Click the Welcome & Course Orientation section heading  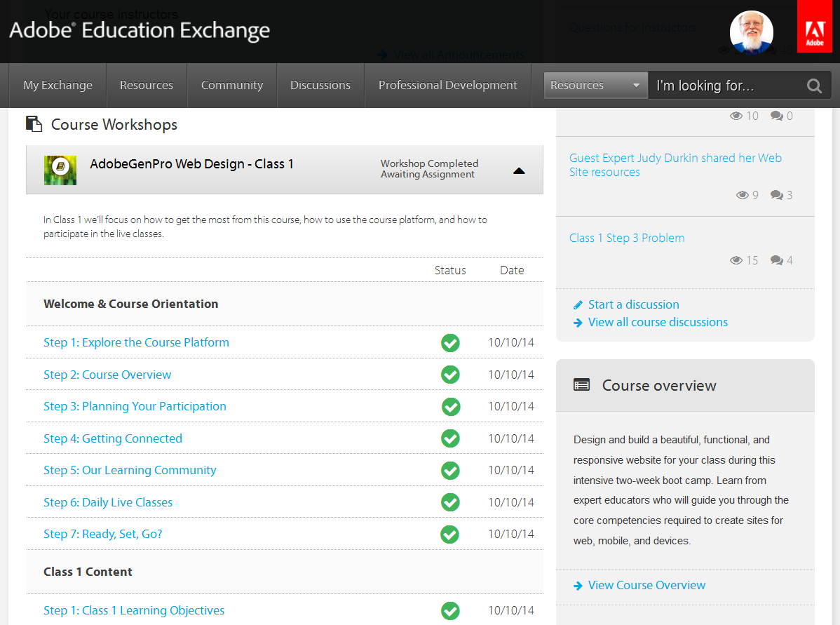[130, 304]
